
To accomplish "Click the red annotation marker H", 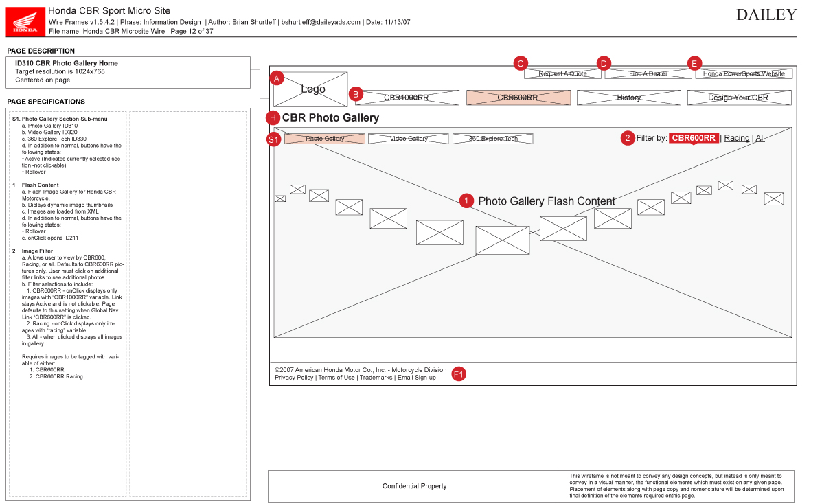I will [273, 117].
